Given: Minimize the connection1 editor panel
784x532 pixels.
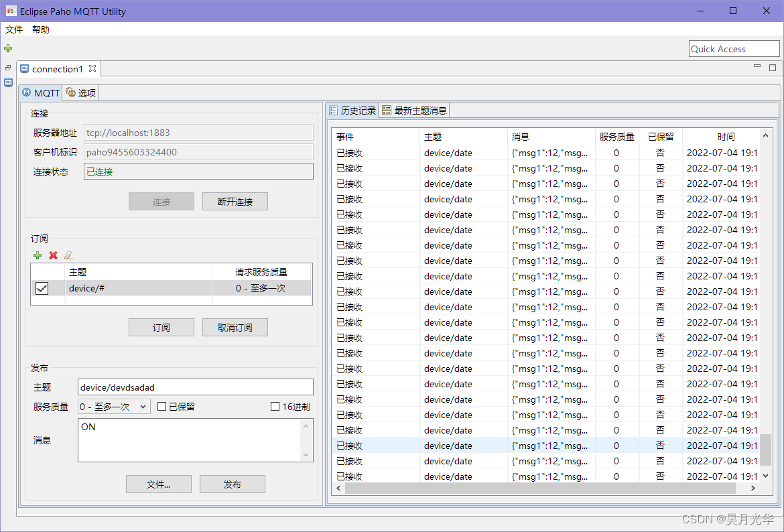Looking at the screenshot, I should click(757, 66).
